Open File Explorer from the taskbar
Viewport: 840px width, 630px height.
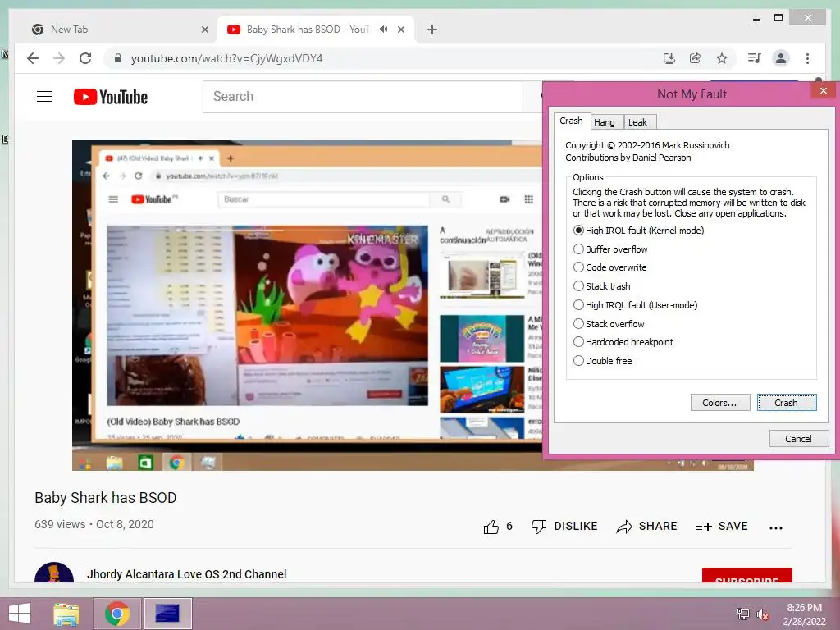click(x=66, y=614)
